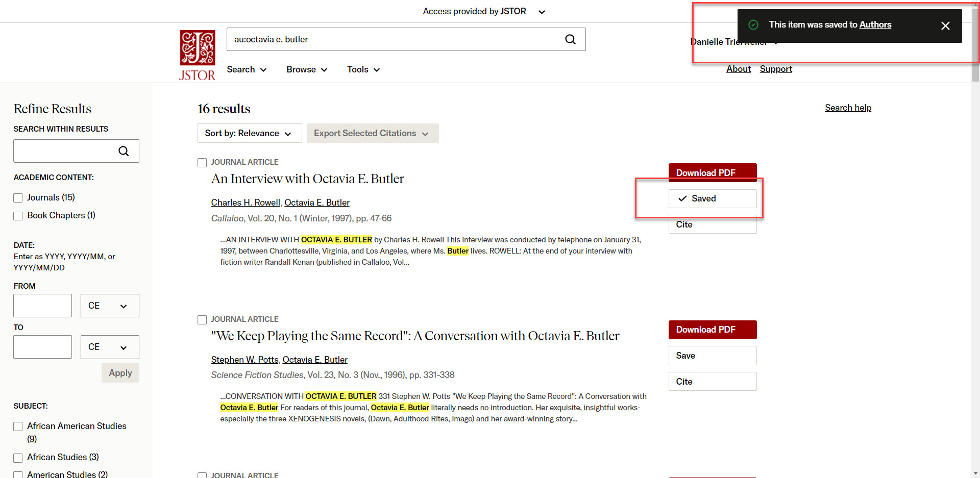Open author link Charles H. Rowell
Viewport: 980px width, 478px height.
coord(246,203)
